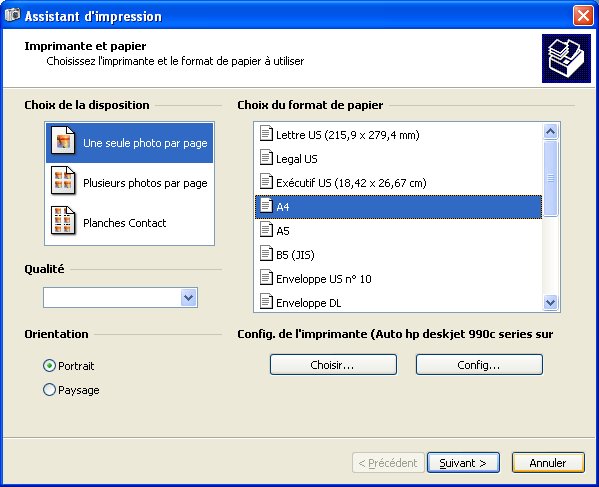Select the single photo per page layout icon

point(63,140)
